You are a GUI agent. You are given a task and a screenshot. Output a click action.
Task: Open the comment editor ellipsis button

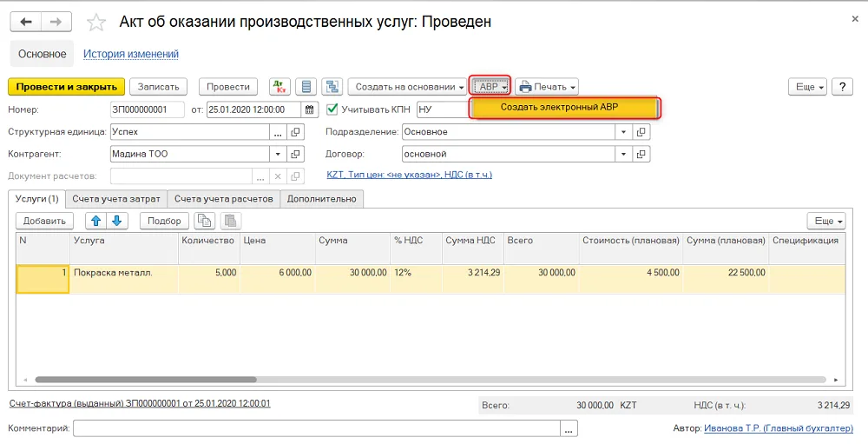[x=569, y=428]
